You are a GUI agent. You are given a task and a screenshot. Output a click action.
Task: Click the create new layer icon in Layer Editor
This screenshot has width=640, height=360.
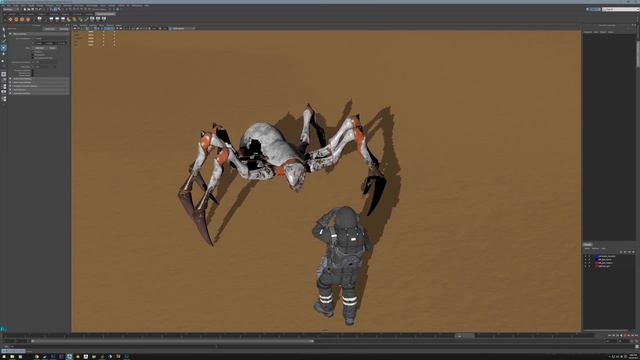pyautogui.click(x=629, y=252)
